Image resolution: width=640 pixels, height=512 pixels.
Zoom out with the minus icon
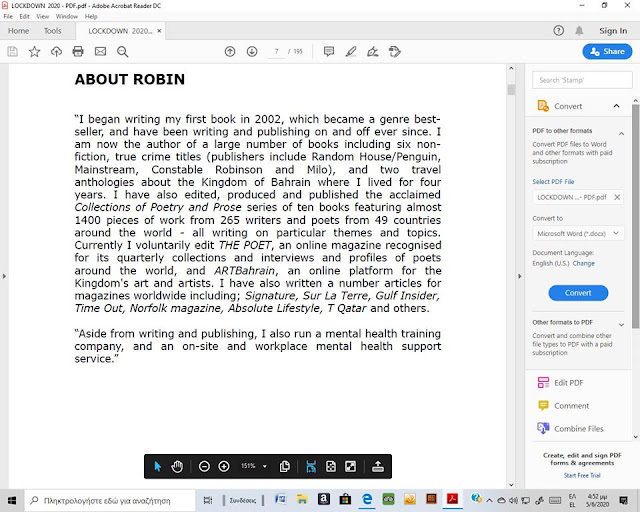click(204, 466)
